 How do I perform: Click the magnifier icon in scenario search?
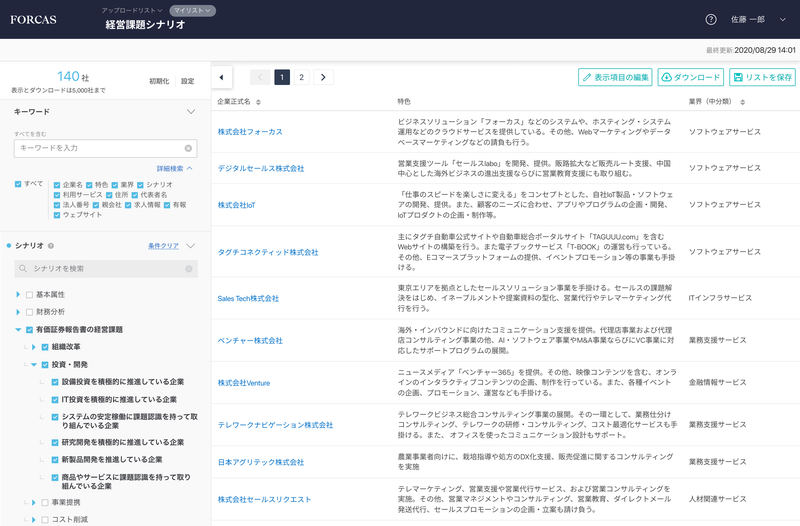[x=23, y=268]
